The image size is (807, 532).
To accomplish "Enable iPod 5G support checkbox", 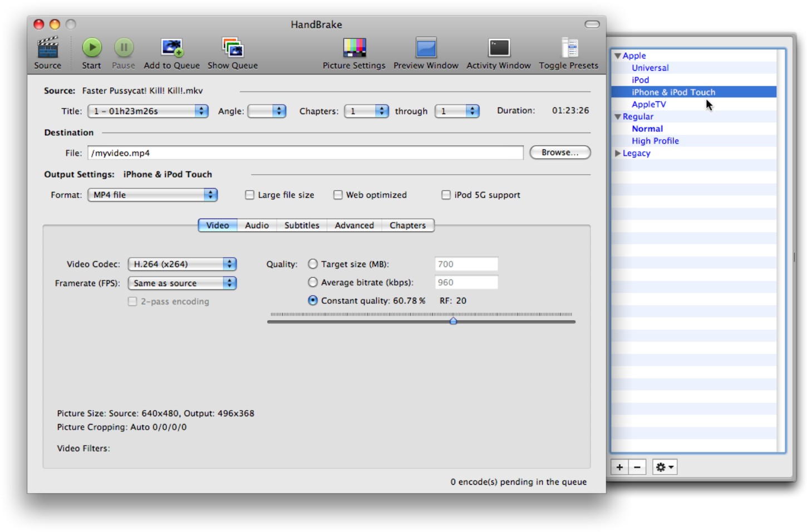I will [x=446, y=195].
